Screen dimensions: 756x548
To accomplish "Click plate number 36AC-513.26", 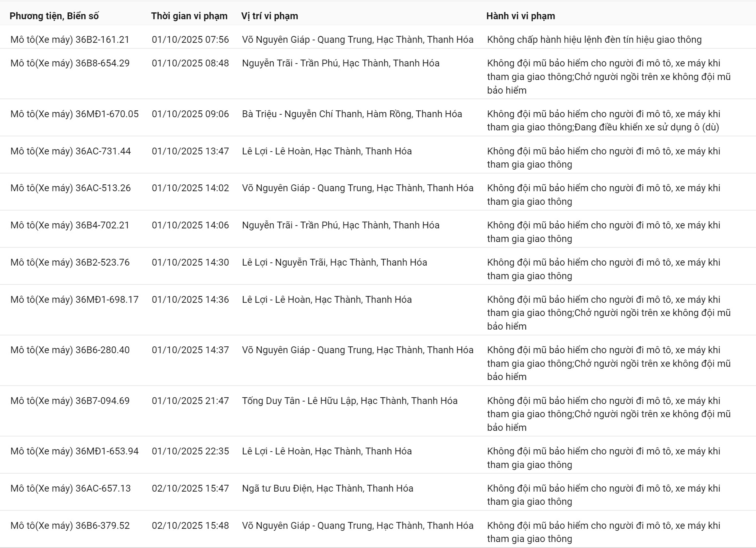I will point(103,188).
